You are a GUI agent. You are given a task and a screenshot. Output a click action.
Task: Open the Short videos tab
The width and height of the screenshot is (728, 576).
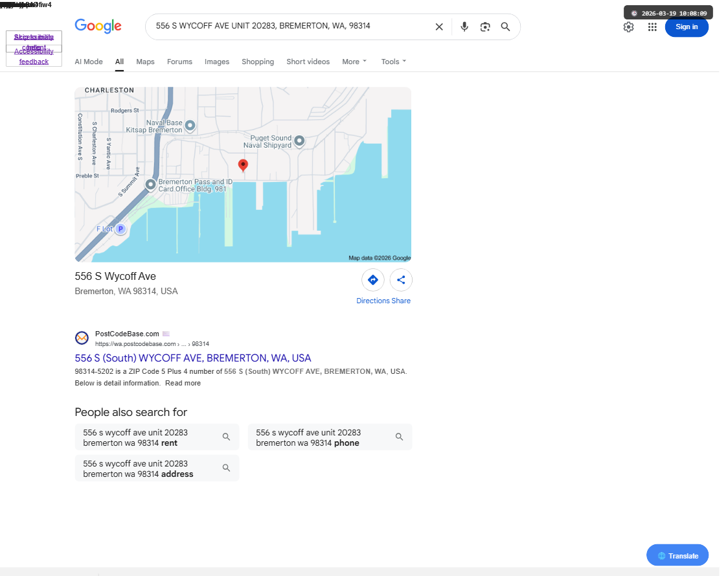point(308,62)
